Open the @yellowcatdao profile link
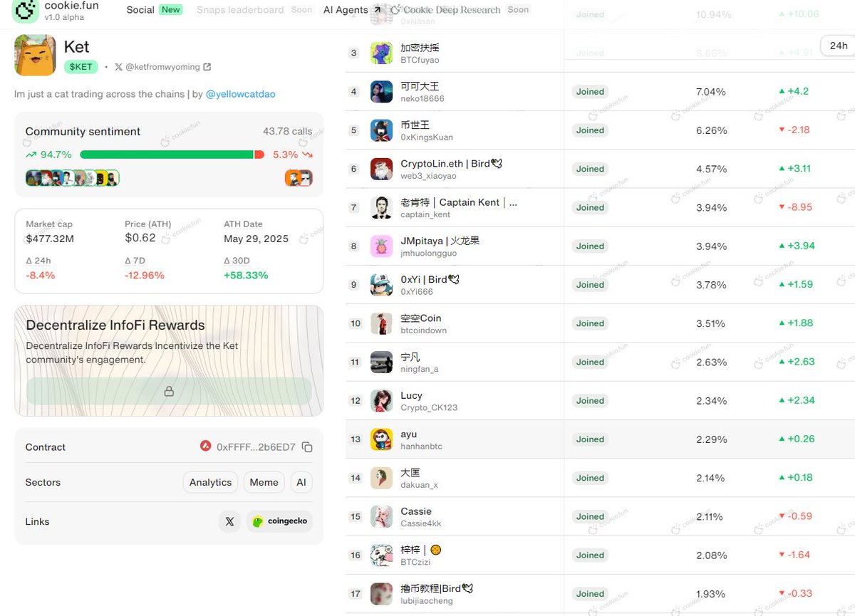The height and width of the screenshot is (616, 855). (x=241, y=94)
